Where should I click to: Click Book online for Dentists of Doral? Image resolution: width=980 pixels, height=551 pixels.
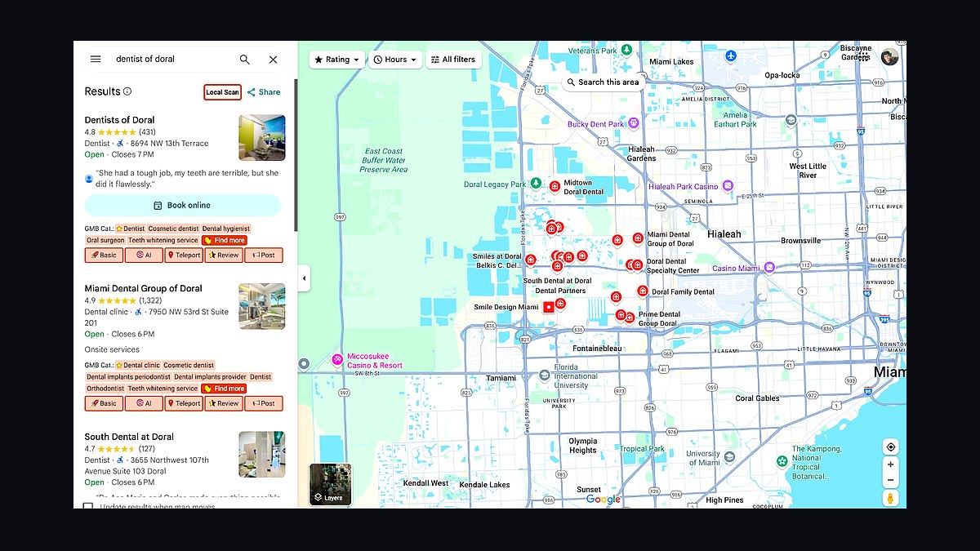[182, 205]
